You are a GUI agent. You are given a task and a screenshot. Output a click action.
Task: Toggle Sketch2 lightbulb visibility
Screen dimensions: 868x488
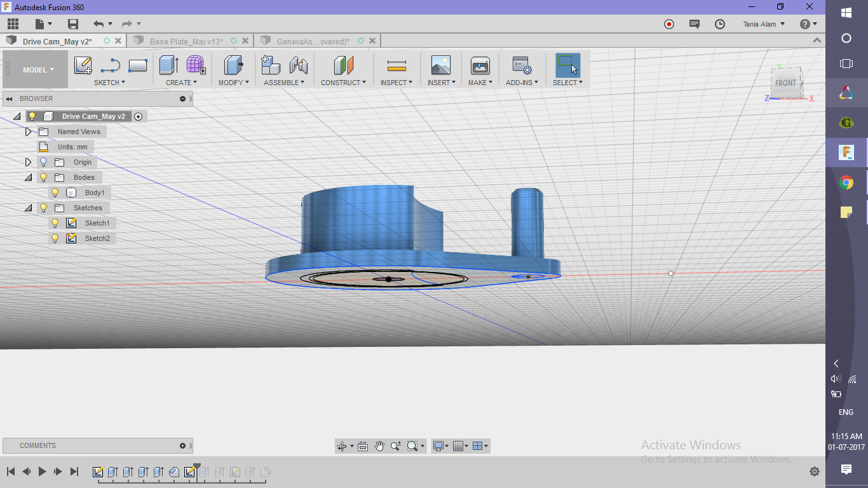pyautogui.click(x=55, y=238)
